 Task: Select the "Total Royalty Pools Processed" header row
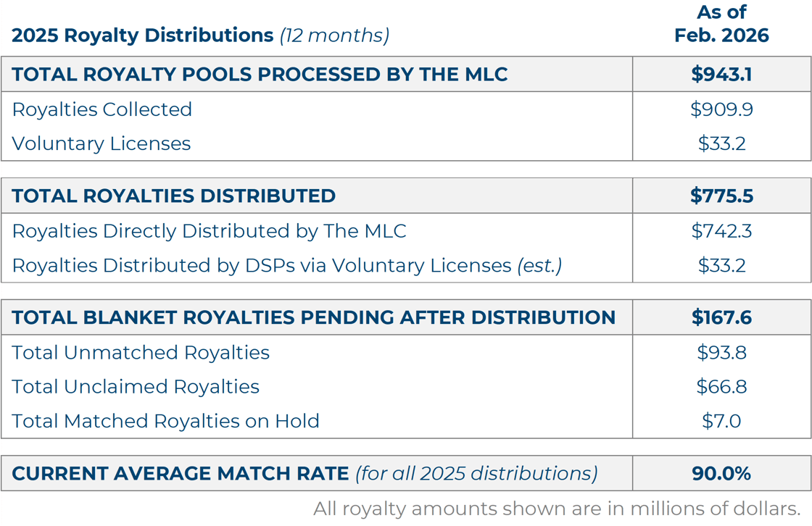pos(260,74)
